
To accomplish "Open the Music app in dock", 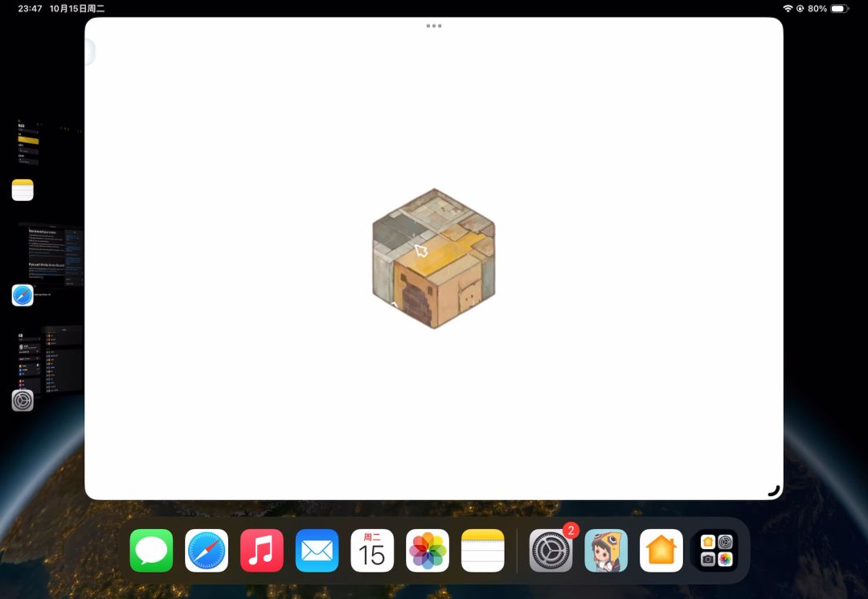I will point(262,550).
